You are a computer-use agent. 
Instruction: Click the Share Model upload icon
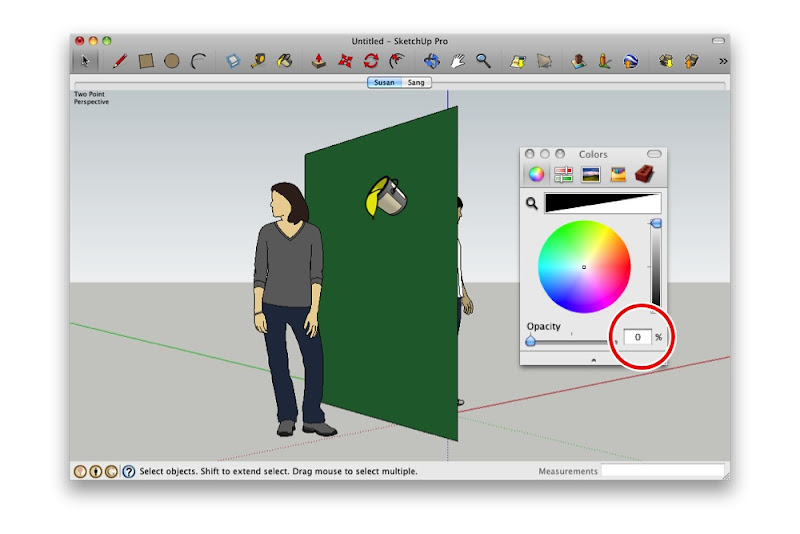(x=691, y=61)
